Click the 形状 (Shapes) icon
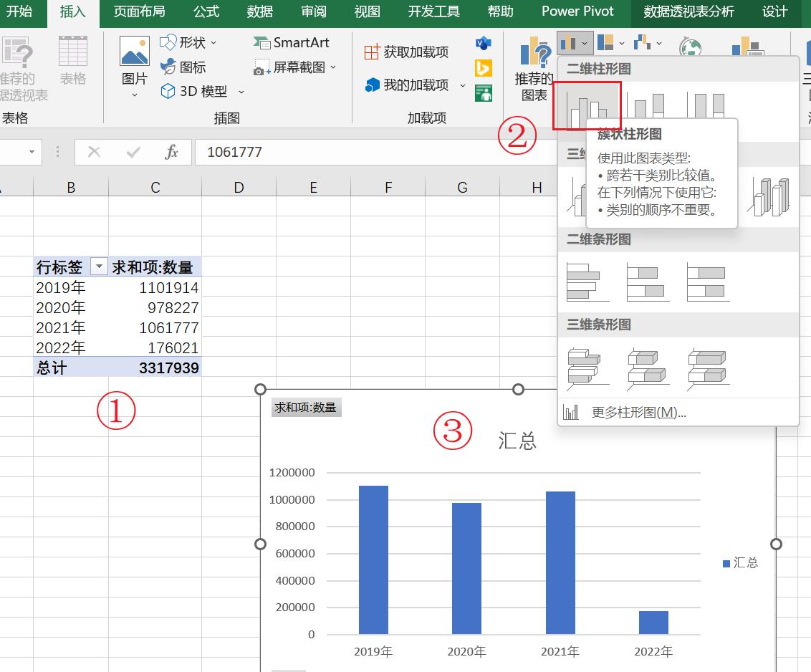811x672 pixels. coord(168,42)
